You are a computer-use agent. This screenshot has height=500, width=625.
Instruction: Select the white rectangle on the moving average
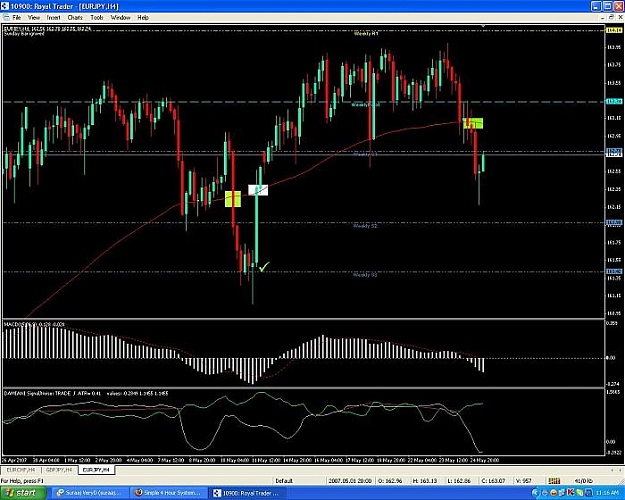[258, 190]
